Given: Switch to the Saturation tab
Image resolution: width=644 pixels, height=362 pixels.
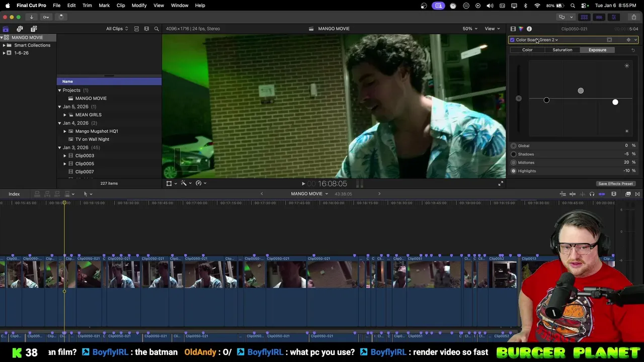Looking at the screenshot, I should click(x=562, y=50).
